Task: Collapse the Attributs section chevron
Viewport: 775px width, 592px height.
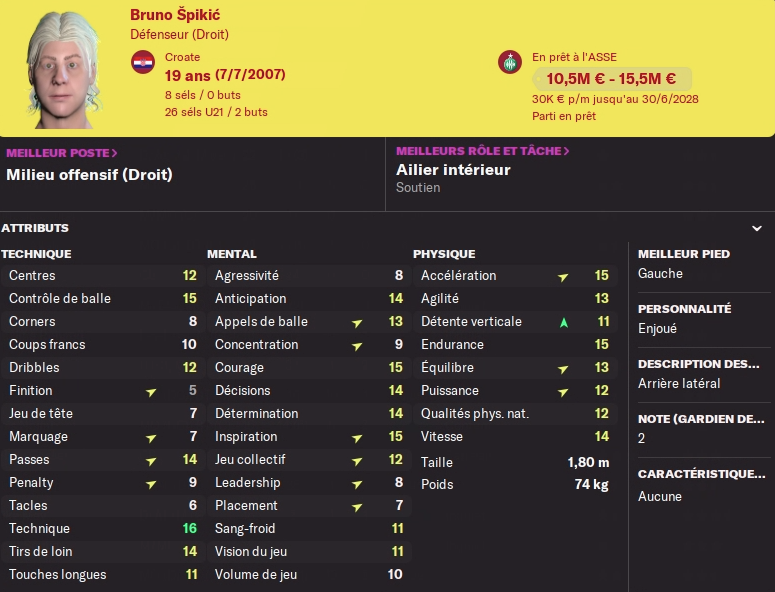Action: coord(757,229)
